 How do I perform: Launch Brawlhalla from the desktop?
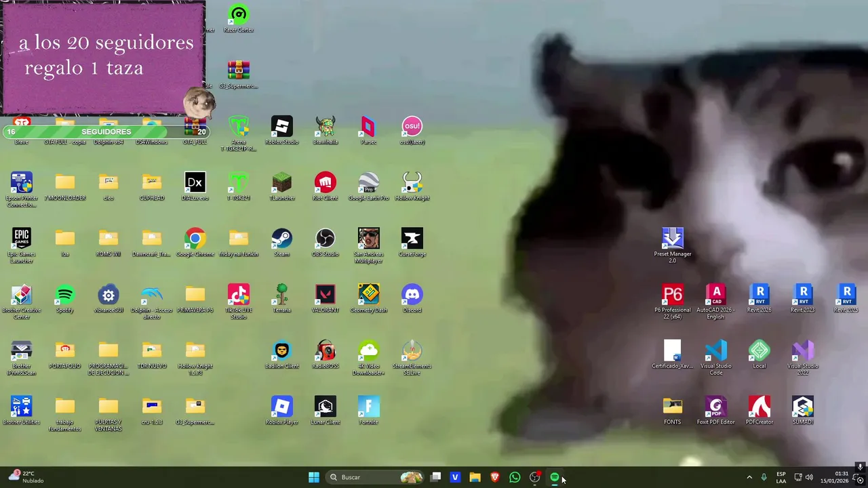(x=325, y=131)
